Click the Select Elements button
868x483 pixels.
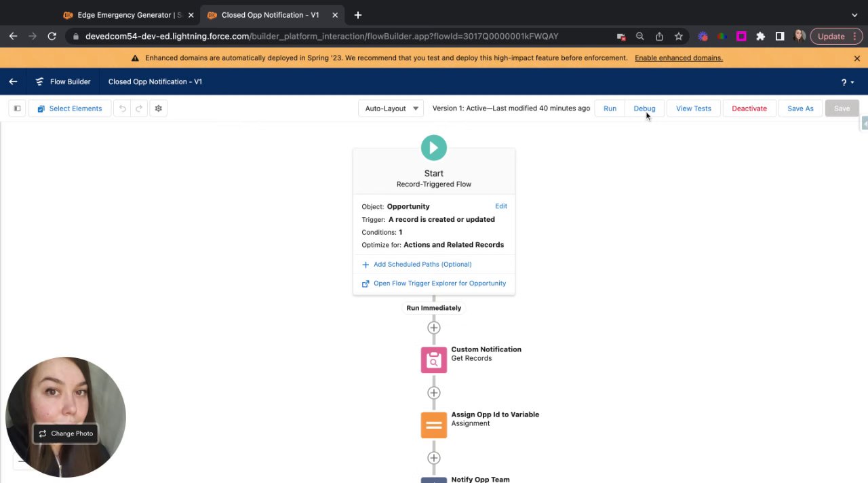point(70,109)
